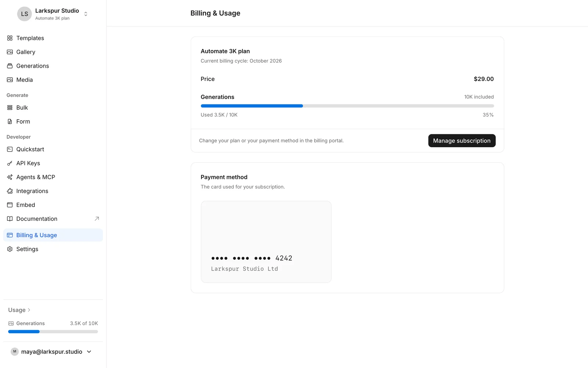Viewport: 588px width, 368px height.
Task: Click the sidebar Generations usage bar
Action: (x=53, y=332)
